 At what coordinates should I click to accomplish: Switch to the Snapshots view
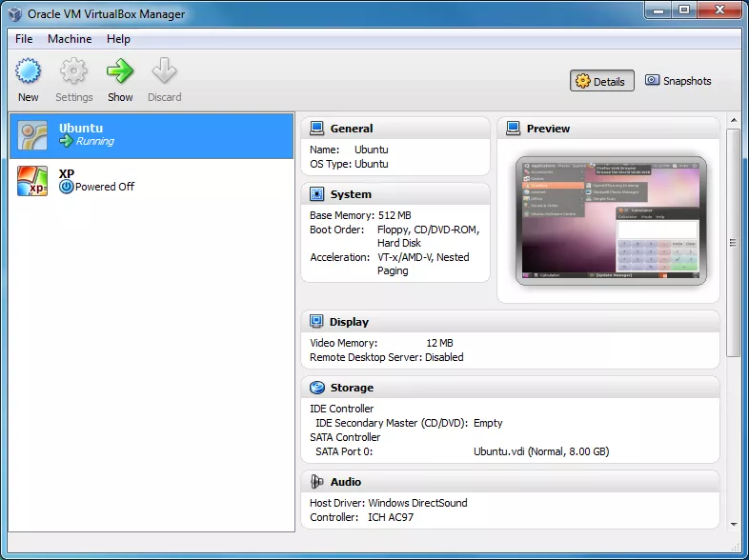coord(678,81)
